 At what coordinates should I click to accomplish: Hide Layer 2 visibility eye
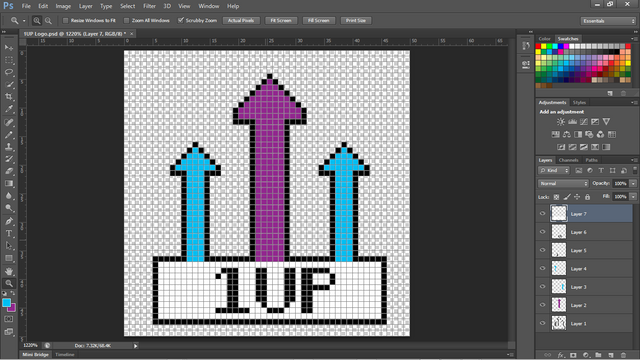[542, 305]
